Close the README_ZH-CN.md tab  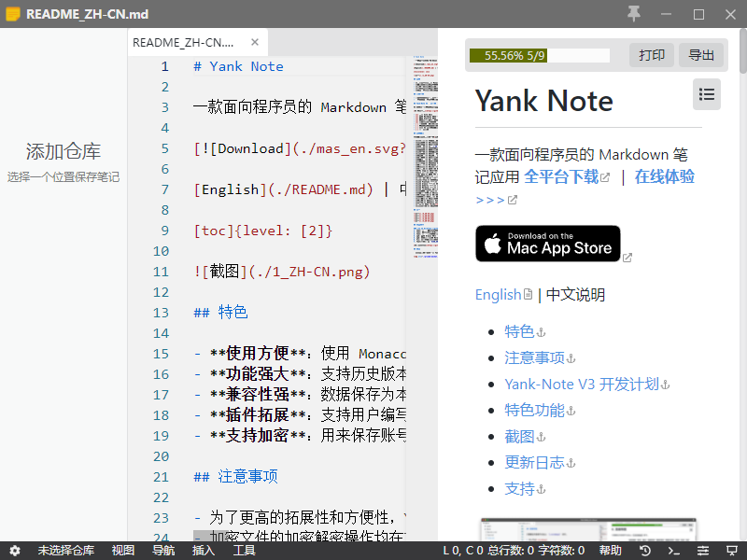(254, 42)
